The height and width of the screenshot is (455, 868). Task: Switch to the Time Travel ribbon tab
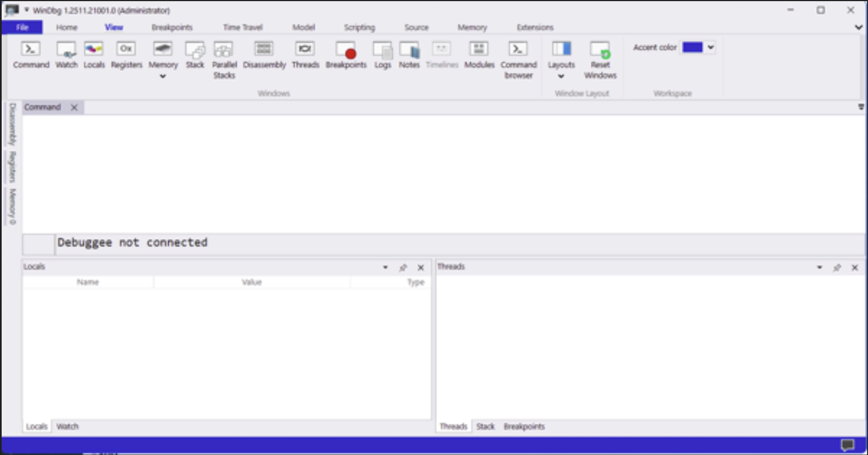[x=242, y=27]
